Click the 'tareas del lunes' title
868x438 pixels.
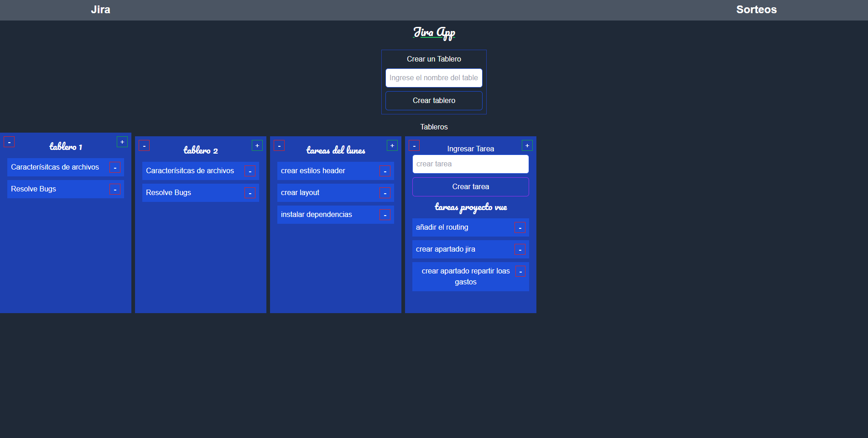tap(336, 150)
